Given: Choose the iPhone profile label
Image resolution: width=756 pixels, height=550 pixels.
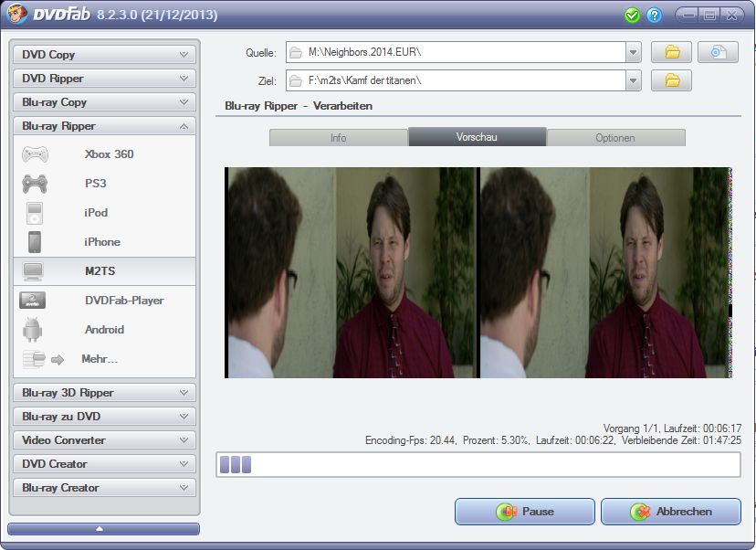Looking at the screenshot, I should [102, 242].
